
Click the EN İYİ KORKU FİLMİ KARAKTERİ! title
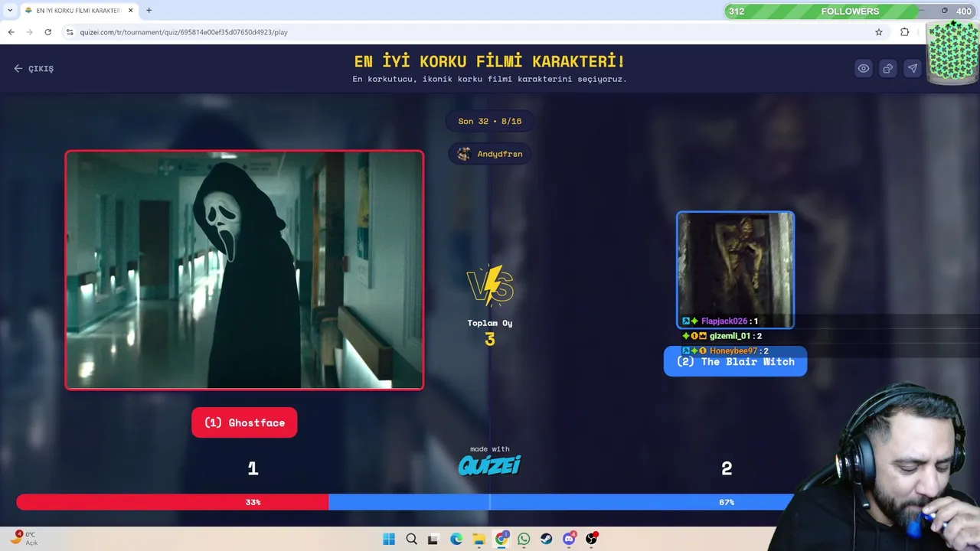coord(490,61)
